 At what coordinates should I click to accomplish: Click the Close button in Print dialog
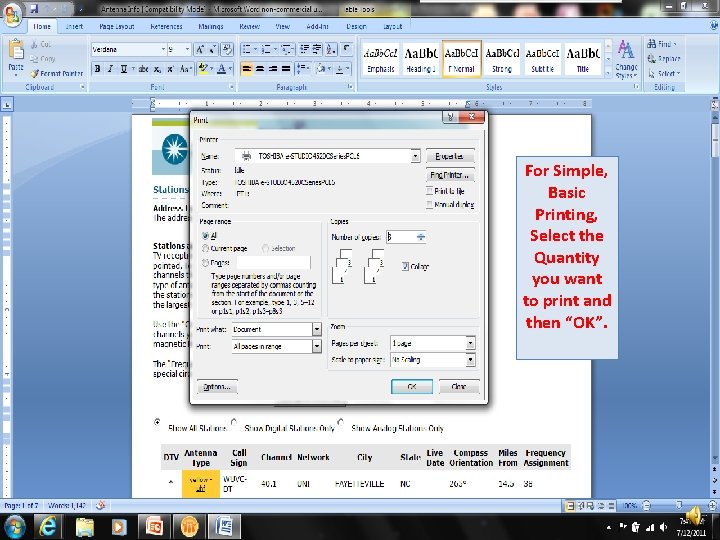459,387
